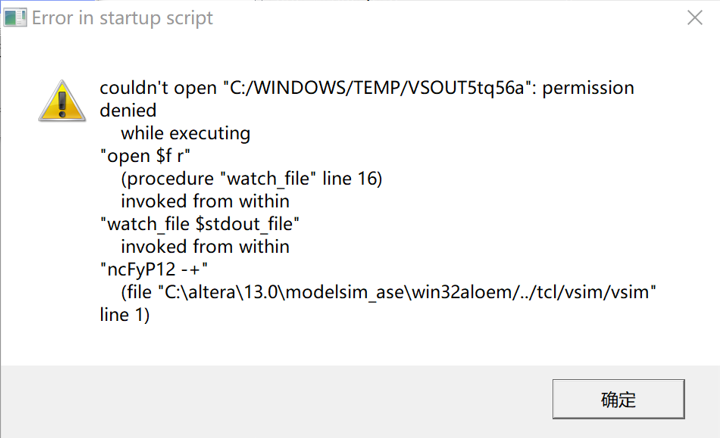Screen dimensions: 723x438
Task: Click the "while executing" line
Action: click(185, 133)
